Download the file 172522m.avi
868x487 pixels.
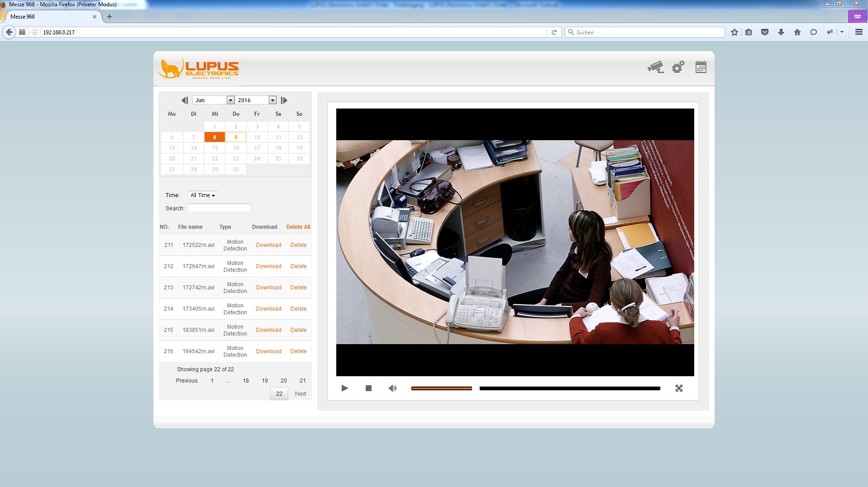[x=268, y=245]
